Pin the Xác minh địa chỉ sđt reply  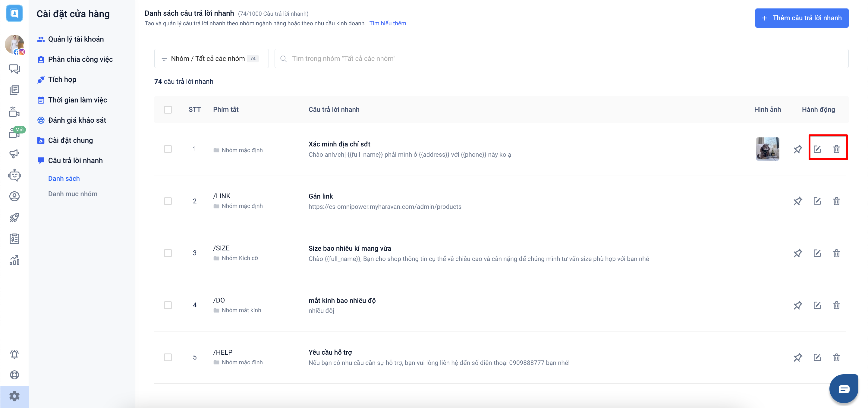(797, 149)
